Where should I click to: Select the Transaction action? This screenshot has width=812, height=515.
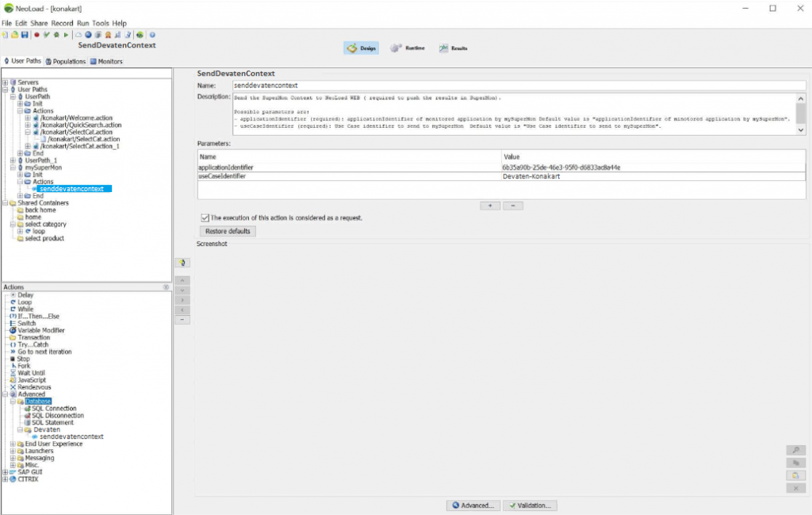pyautogui.click(x=33, y=338)
